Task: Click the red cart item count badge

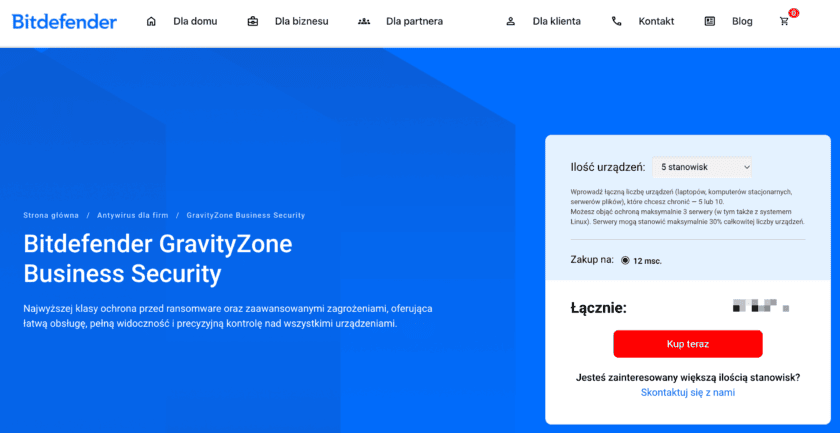Action: click(x=794, y=12)
